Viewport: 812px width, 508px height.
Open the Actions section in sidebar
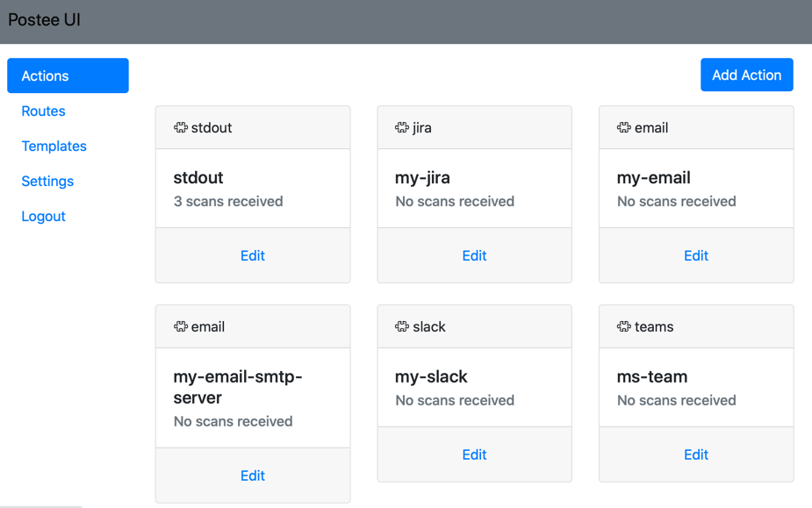point(68,76)
